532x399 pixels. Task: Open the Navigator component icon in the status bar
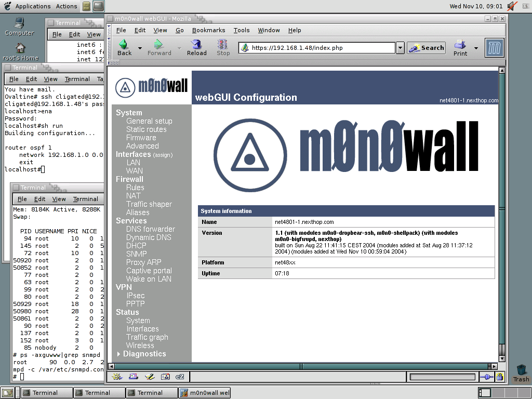[x=117, y=377]
